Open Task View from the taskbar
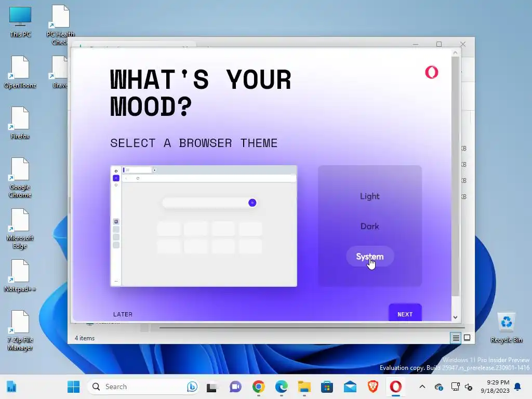532x399 pixels. pos(212,387)
